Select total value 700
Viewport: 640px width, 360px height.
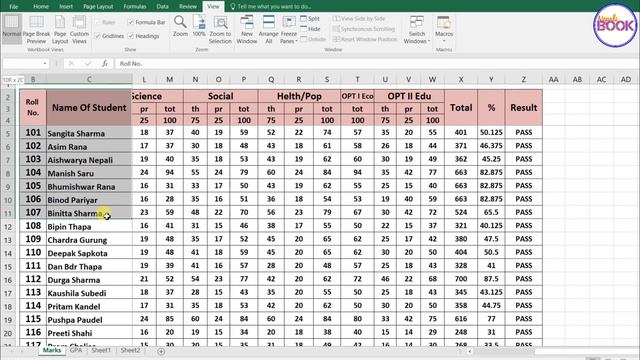[461, 279]
